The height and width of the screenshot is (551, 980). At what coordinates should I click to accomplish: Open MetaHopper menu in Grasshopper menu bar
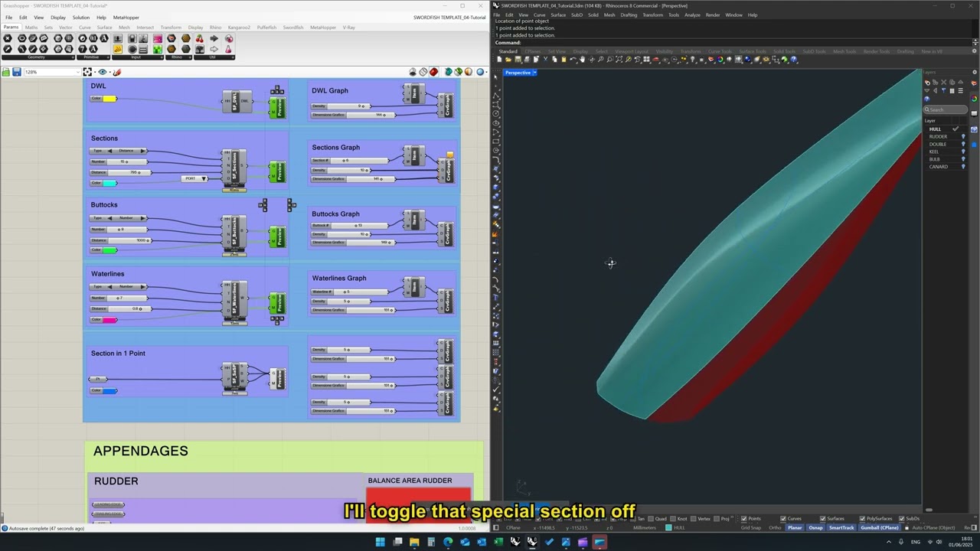[126, 18]
